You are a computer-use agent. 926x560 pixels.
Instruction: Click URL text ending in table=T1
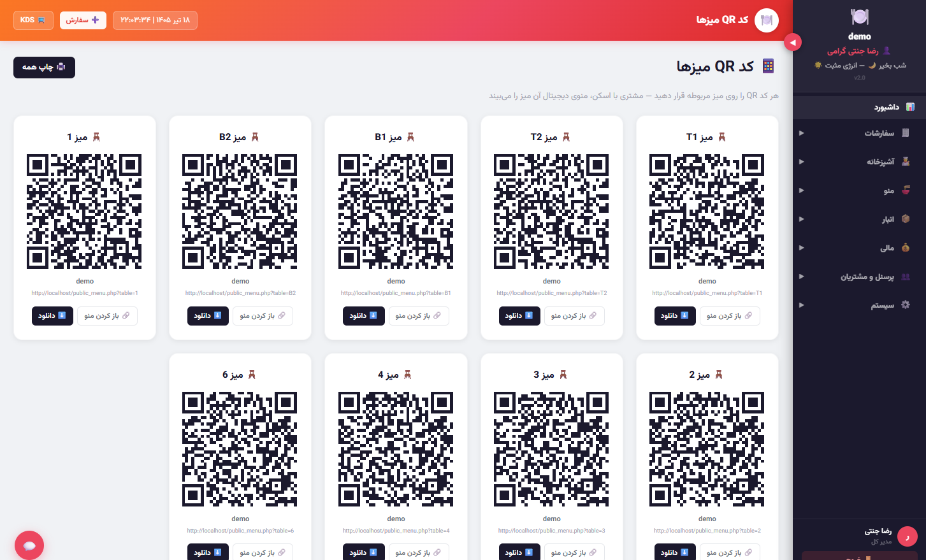[707, 293]
